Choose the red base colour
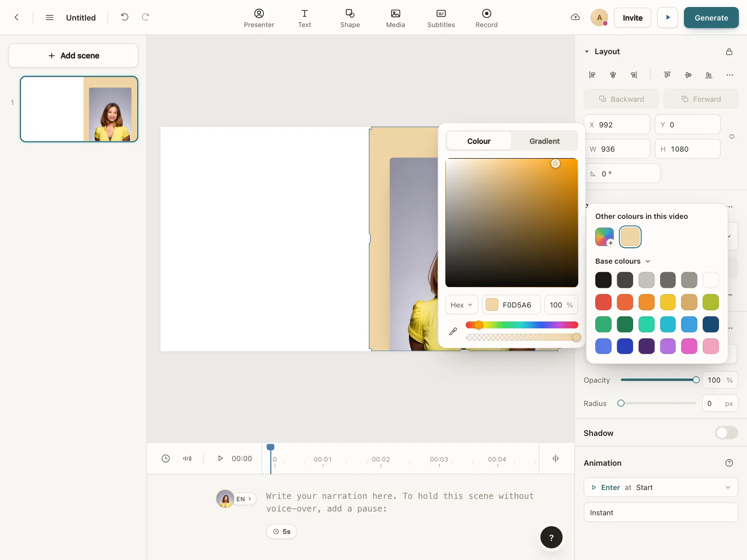This screenshot has width=747, height=560. [603, 302]
